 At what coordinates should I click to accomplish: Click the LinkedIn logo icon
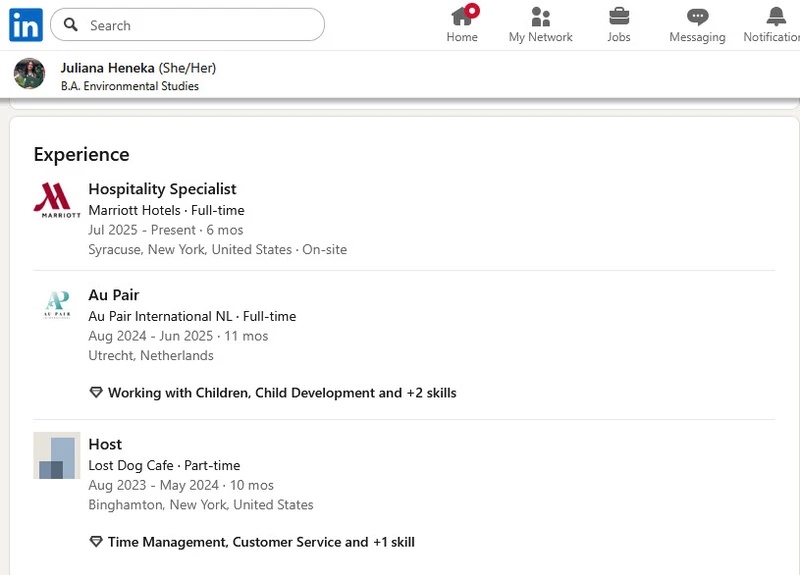[x=26, y=25]
